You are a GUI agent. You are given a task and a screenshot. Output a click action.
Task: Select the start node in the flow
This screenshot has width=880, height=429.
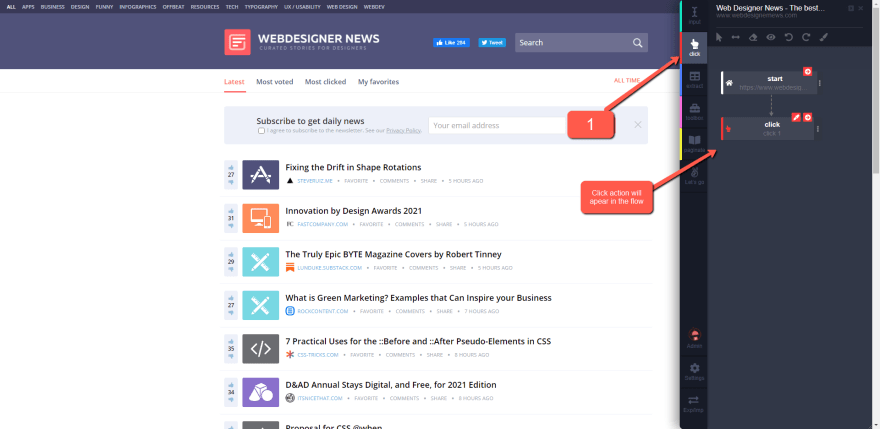[767, 83]
